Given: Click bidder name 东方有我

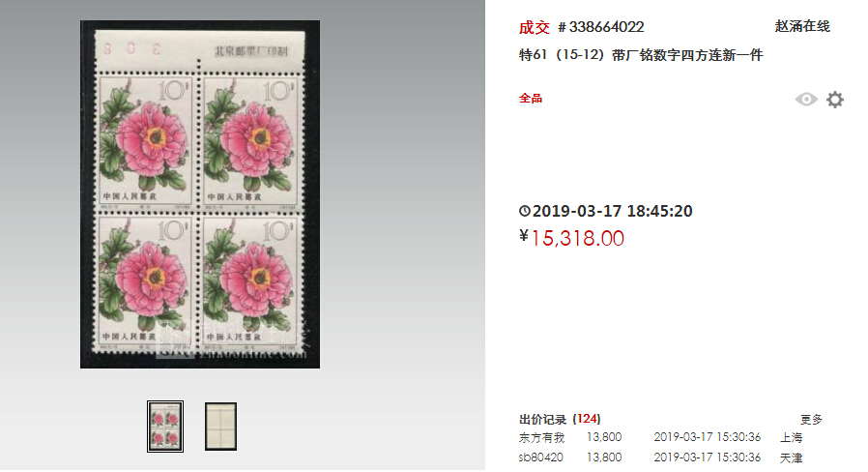Looking at the screenshot, I should click(541, 437).
